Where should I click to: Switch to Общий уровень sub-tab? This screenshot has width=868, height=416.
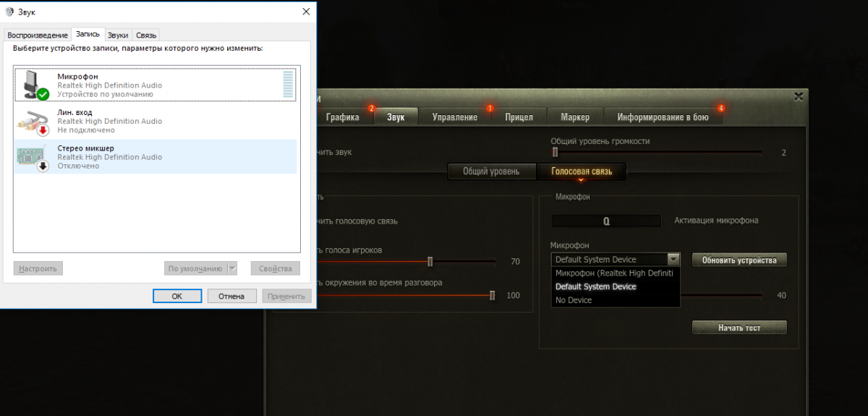[491, 171]
